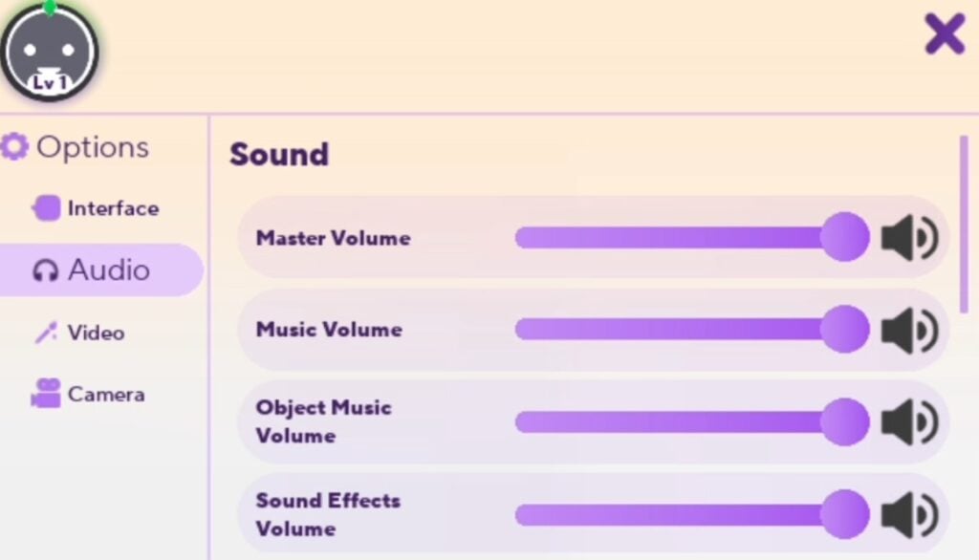Click the Master Volume slider handle
The width and height of the screenshot is (979, 560).
pyautogui.click(x=844, y=237)
